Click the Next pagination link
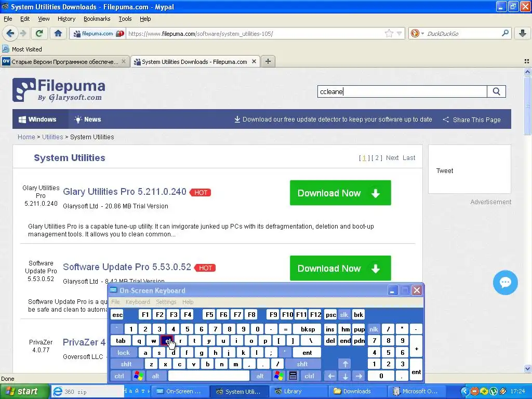 392,158
